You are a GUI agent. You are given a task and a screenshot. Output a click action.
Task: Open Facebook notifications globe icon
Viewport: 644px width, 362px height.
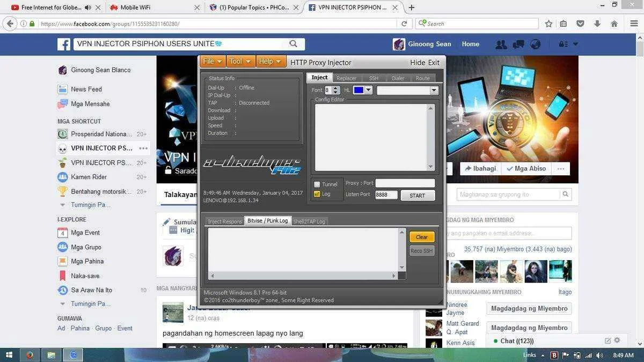(x=535, y=45)
